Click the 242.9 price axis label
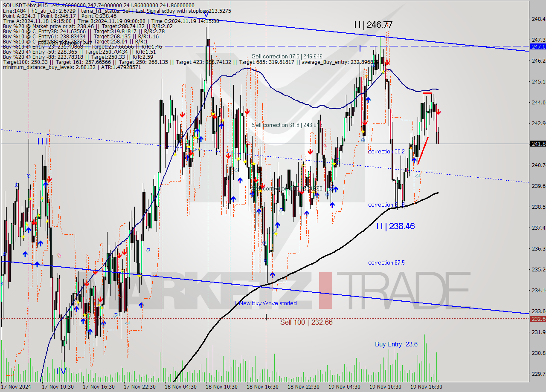The width and height of the screenshot is (546, 392). pos(538,123)
